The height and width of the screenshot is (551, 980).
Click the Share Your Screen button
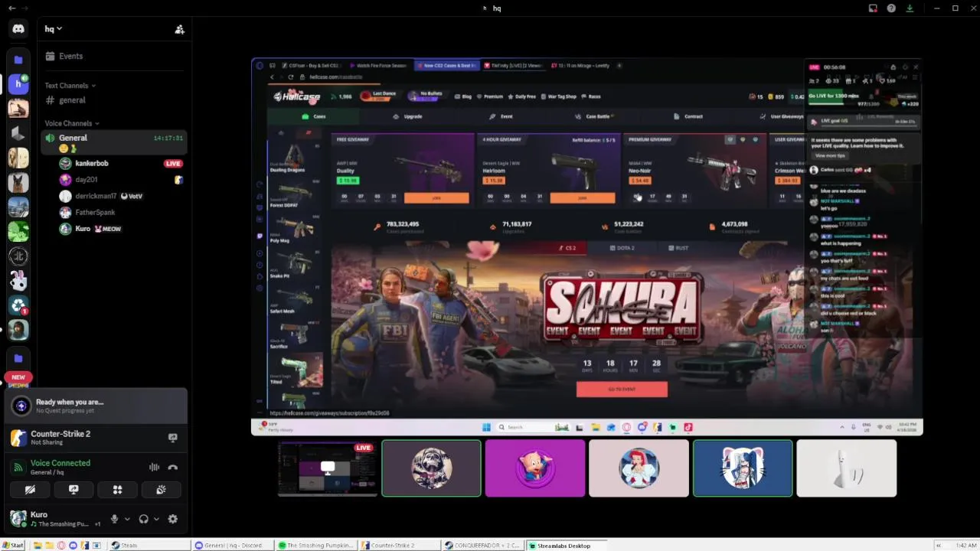coord(73,490)
